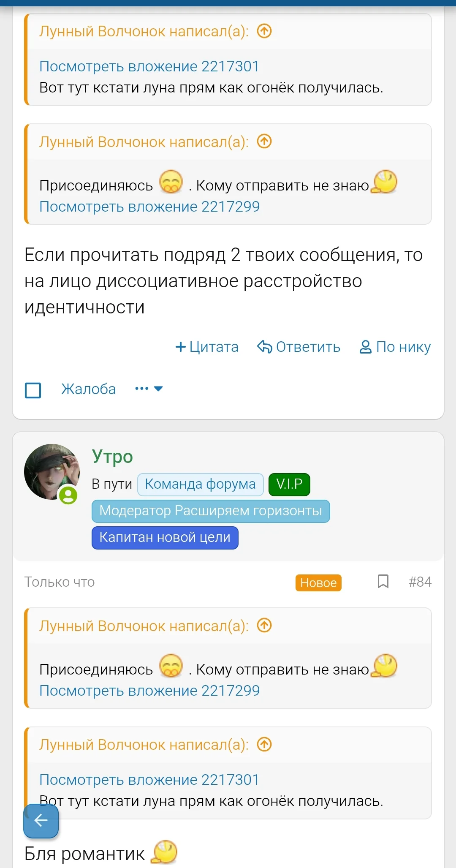Viewport: 456px width, 868px height.
Task: Open attachment 2217301 link in top quote
Action: point(149,66)
